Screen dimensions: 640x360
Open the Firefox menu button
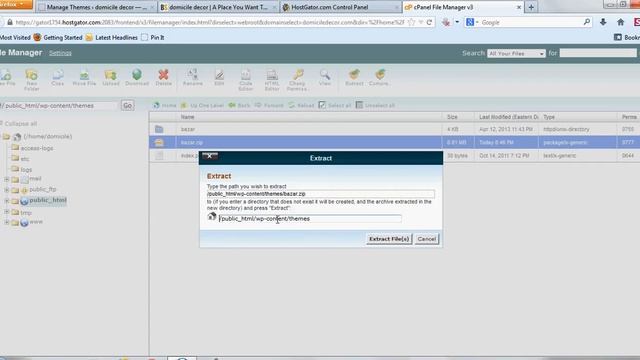pyautogui.click(x=16, y=4)
